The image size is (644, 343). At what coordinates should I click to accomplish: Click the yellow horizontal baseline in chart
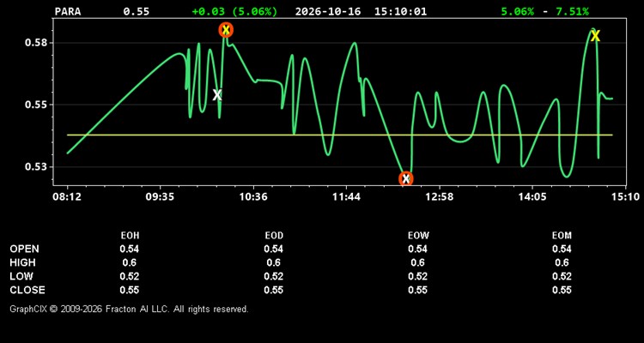(340, 135)
